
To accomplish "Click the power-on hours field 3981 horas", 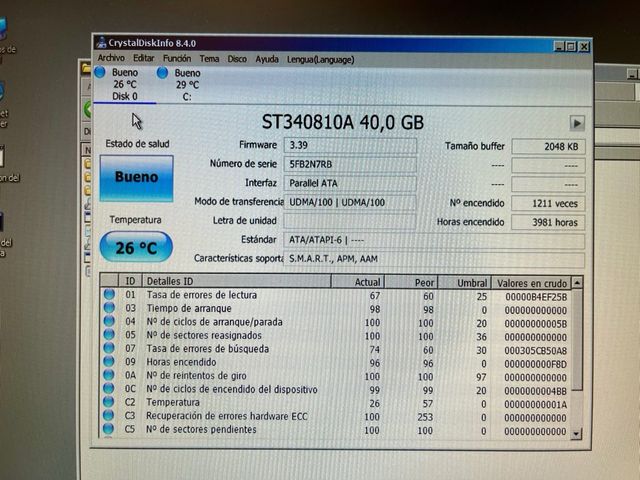I will (x=548, y=222).
